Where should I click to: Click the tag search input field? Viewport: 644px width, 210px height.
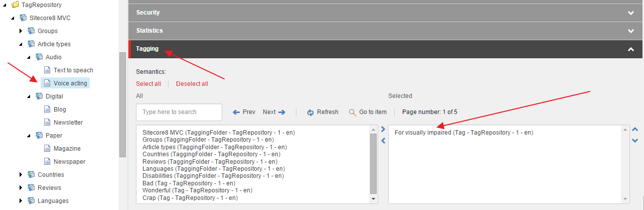pyautogui.click(x=179, y=112)
